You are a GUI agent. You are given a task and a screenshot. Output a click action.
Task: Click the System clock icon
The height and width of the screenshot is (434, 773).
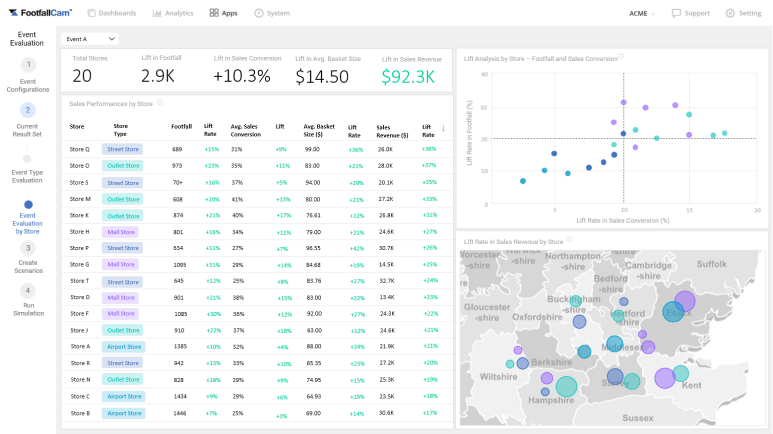pos(259,13)
